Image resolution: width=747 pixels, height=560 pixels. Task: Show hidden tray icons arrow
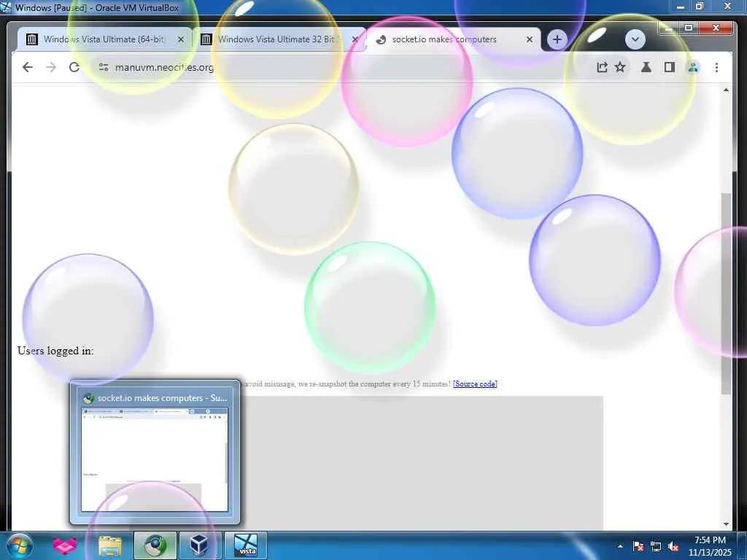tap(620, 547)
